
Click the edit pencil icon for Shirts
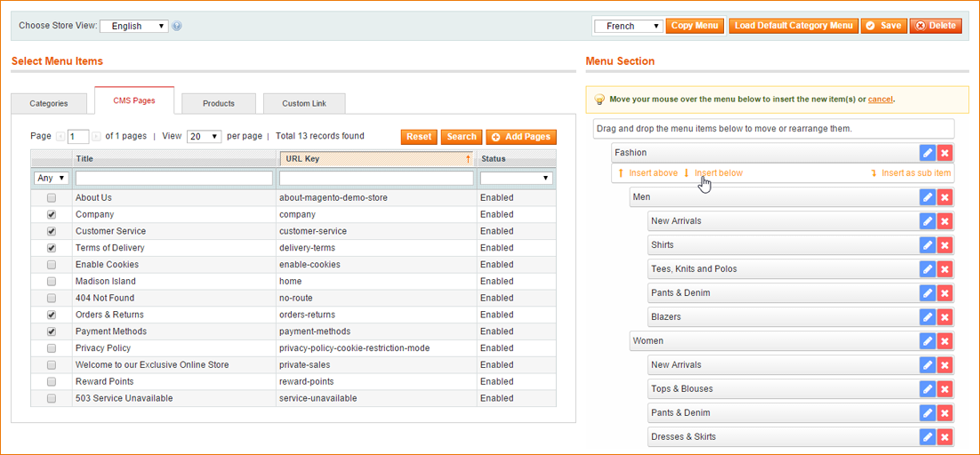pyautogui.click(x=928, y=245)
